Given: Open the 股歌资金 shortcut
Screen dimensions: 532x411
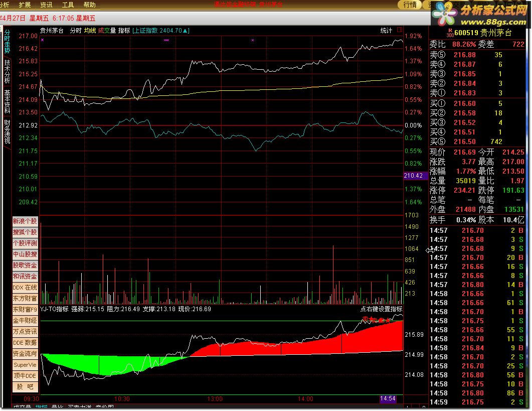Looking at the screenshot, I should pyautogui.click(x=25, y=265).
